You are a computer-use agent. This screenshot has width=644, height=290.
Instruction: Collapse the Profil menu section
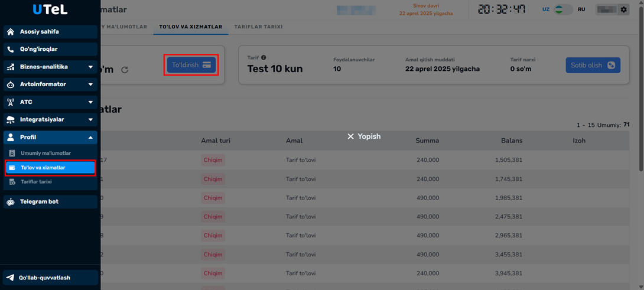tap(90, 138)
